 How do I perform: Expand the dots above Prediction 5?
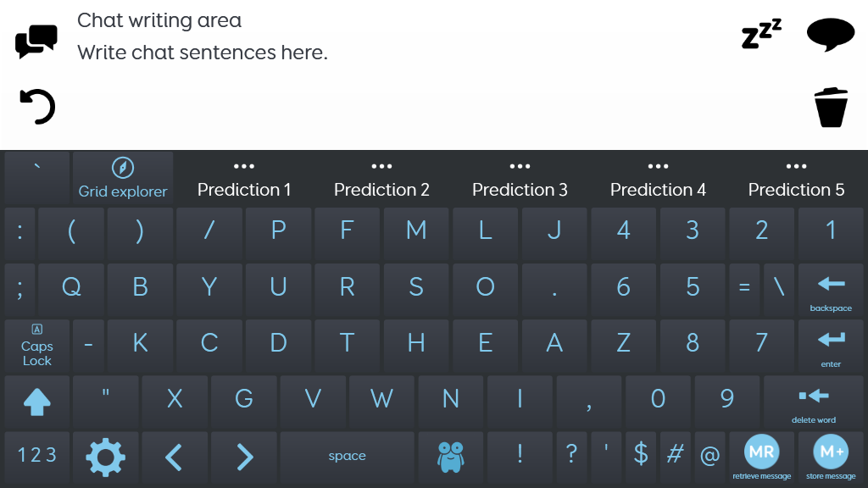(x=796, y=166)
